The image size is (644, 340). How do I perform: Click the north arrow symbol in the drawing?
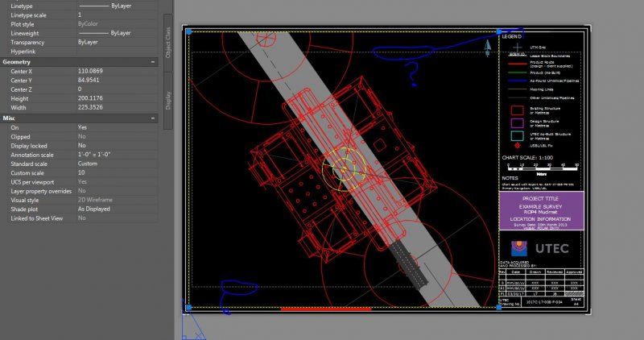[488, 48]
